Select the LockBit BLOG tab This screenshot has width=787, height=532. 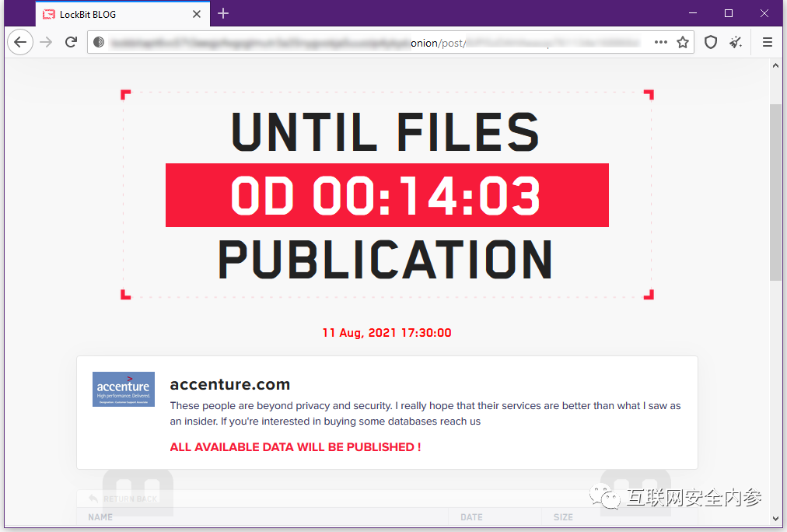[x=123, y=14]
